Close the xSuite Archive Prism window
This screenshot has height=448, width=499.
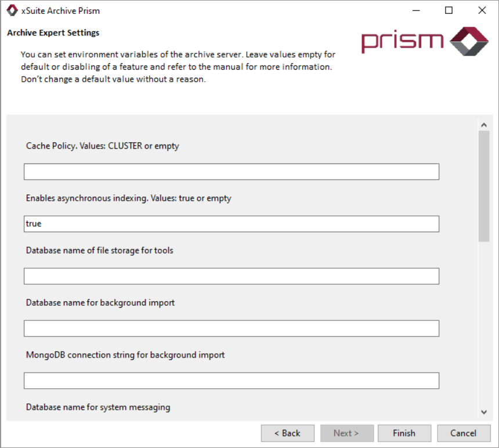[x=482, y=10]
